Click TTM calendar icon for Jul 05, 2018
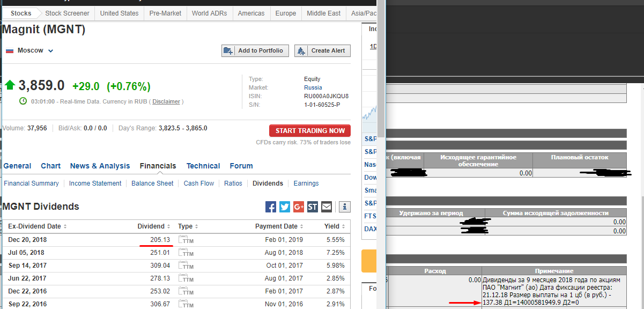The height and width of the screenshot is (309, 644). (186, 253)
